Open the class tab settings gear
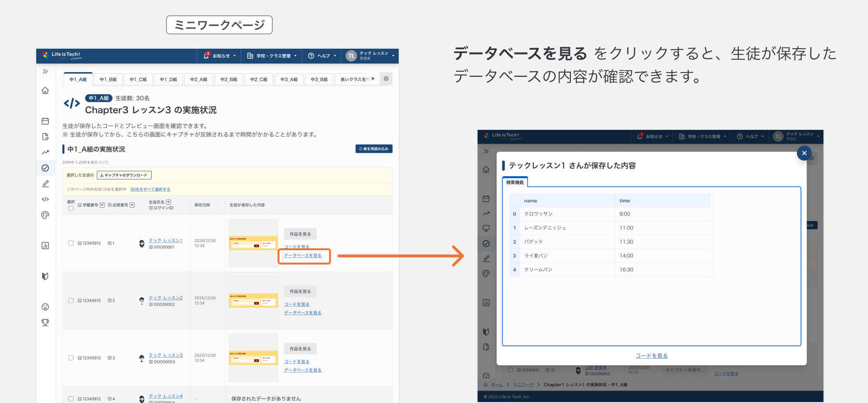The width and height of the screenshot is (868, 403). click(x=386, y=79)
